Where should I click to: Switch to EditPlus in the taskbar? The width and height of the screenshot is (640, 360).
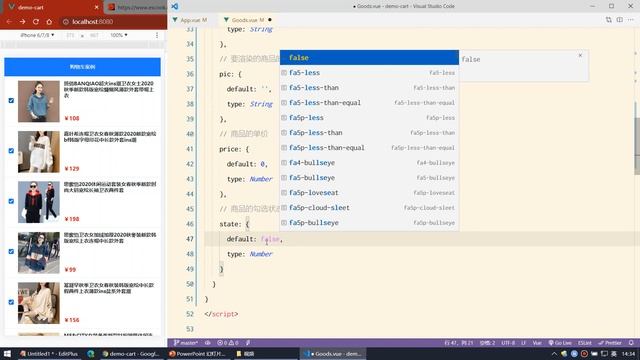coord(49,353)
